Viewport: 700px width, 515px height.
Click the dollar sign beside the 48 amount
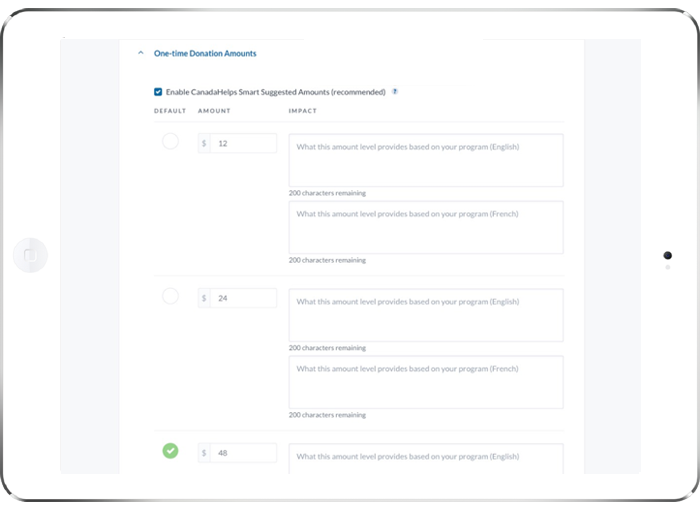[204, 453]
